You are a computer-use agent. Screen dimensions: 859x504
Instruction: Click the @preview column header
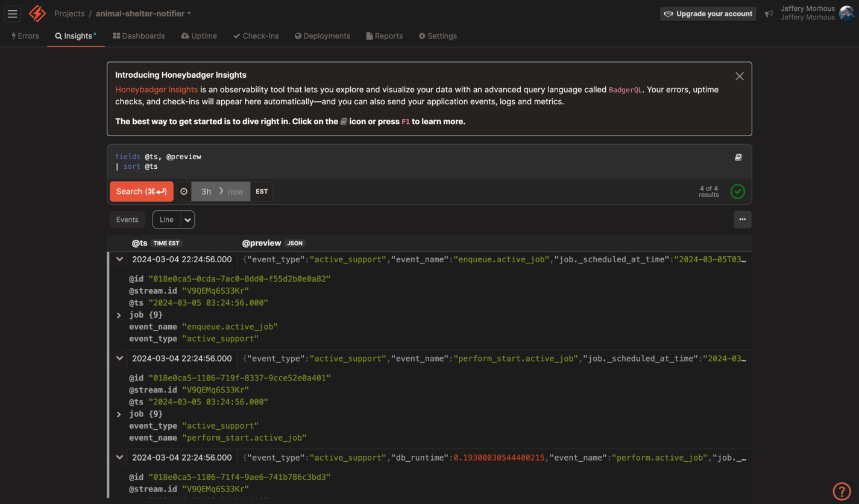262,243
